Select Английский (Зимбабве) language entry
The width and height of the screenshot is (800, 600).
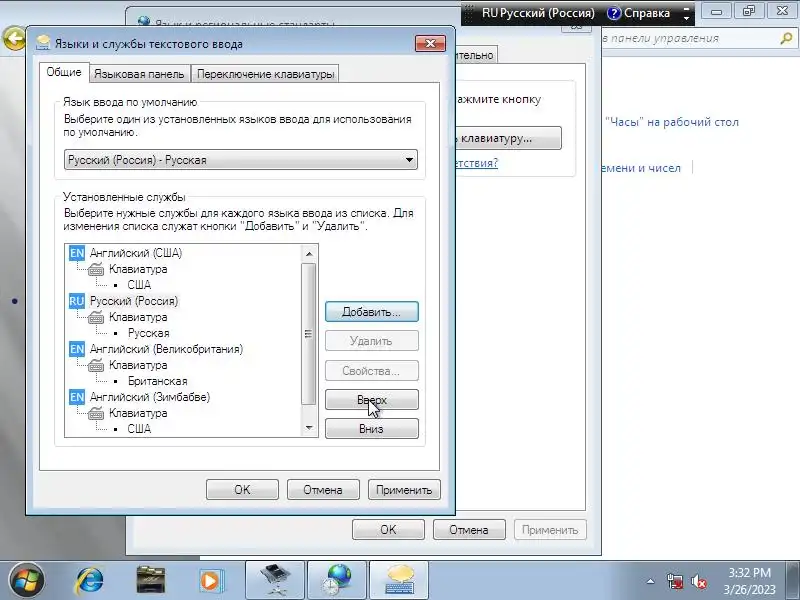coord(150,397)
